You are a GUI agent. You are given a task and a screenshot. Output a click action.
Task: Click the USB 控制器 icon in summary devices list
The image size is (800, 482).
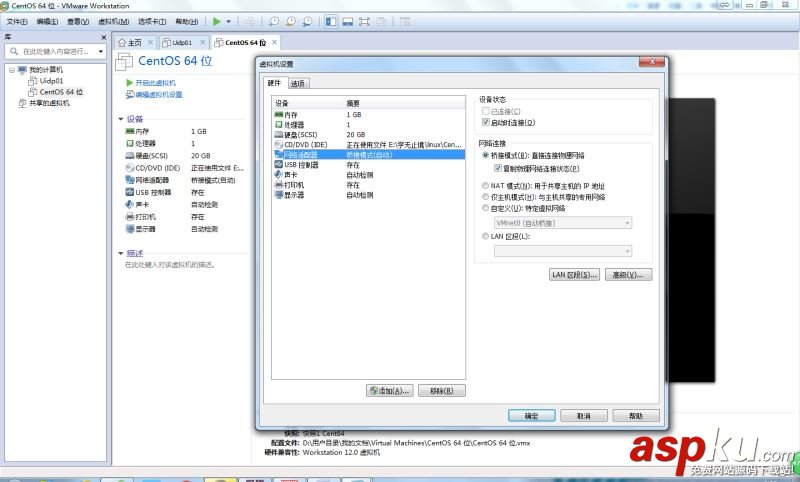coord(130,192)
